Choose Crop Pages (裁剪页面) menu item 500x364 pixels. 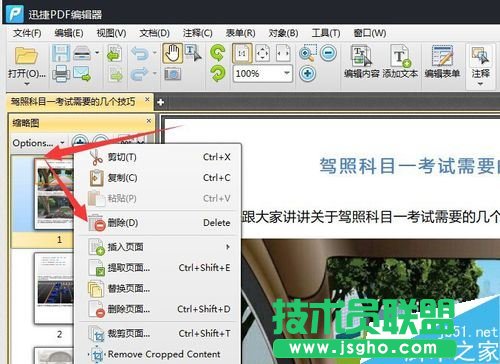[x=159, y=333]
